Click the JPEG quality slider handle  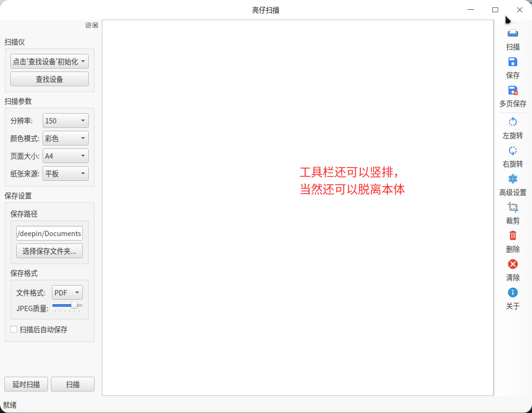click(74, 305)
